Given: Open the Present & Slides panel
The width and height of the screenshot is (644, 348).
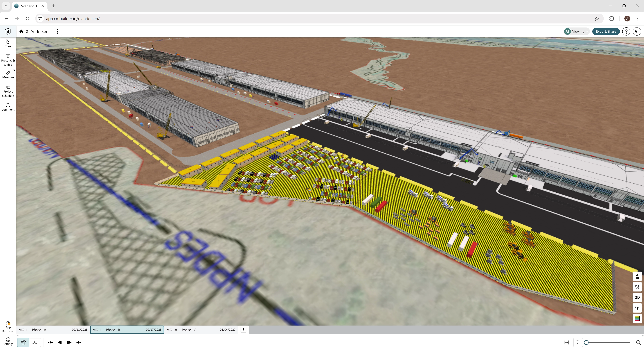Looking at the screenshot, I should point(8,60).
